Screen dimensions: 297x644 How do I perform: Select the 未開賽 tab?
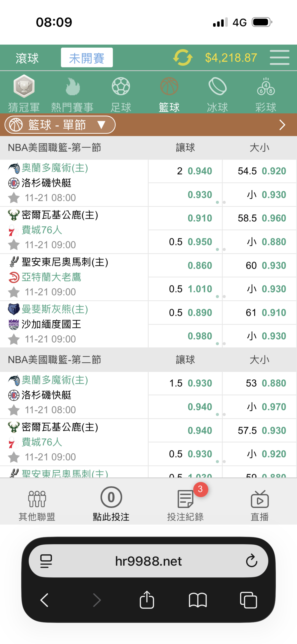[x=87, y=58]
